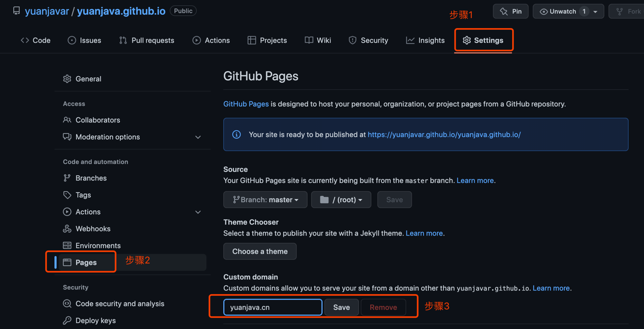The width and height of the screenshot is (644, 329).
Task: Open the Projects tab
Action: click(267, 40)
